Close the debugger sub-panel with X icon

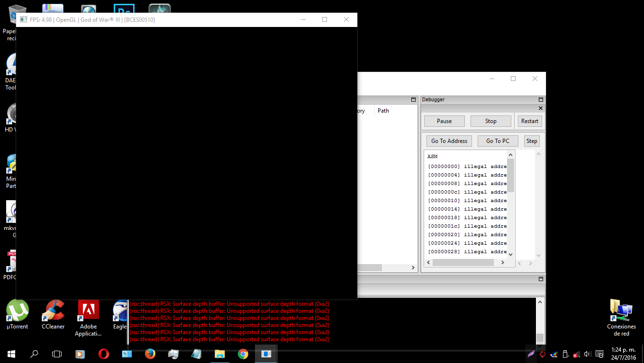tap(541, 108)
